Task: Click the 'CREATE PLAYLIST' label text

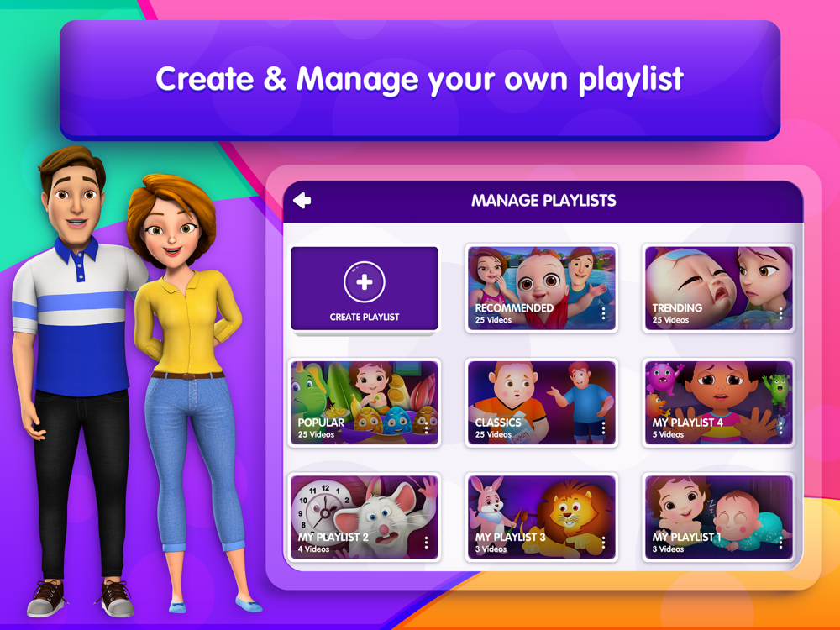Action: point(365,318)
